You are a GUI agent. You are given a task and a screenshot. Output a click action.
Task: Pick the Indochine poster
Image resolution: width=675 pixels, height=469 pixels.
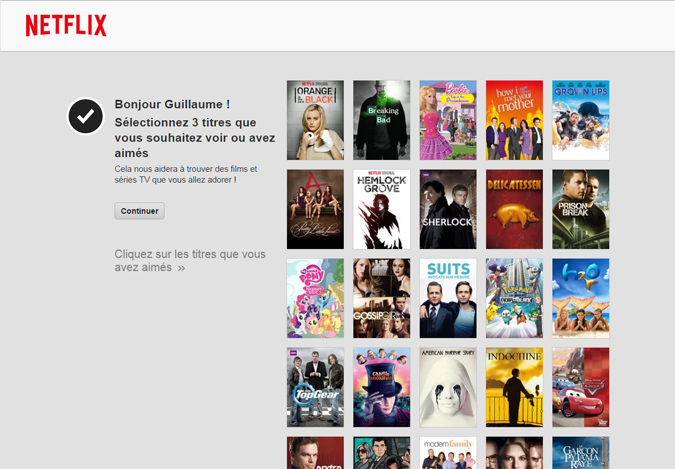pos(514,387)
